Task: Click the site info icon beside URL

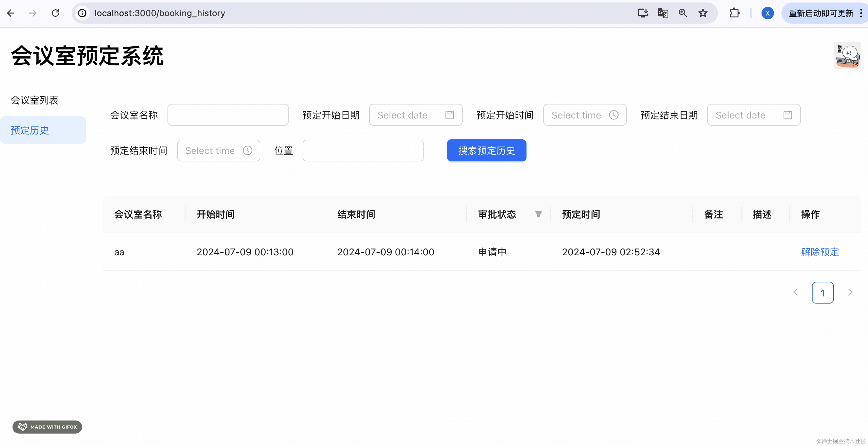Action: (x=82, y=13)
